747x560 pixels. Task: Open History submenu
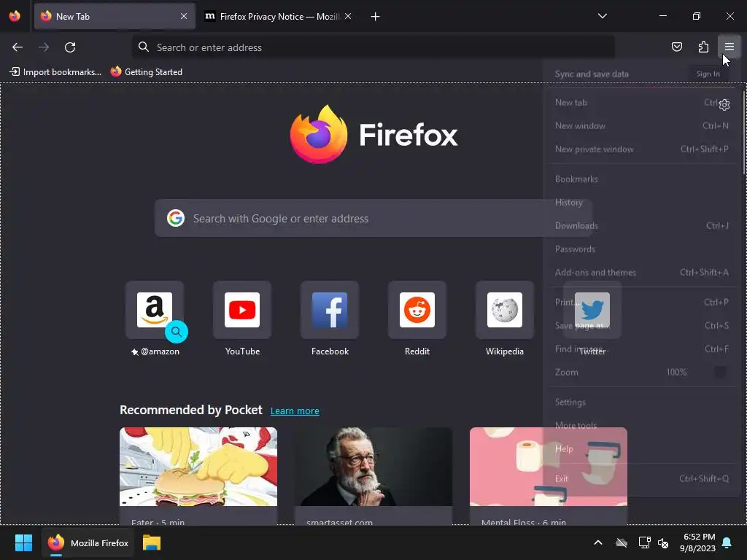[642, 203]
